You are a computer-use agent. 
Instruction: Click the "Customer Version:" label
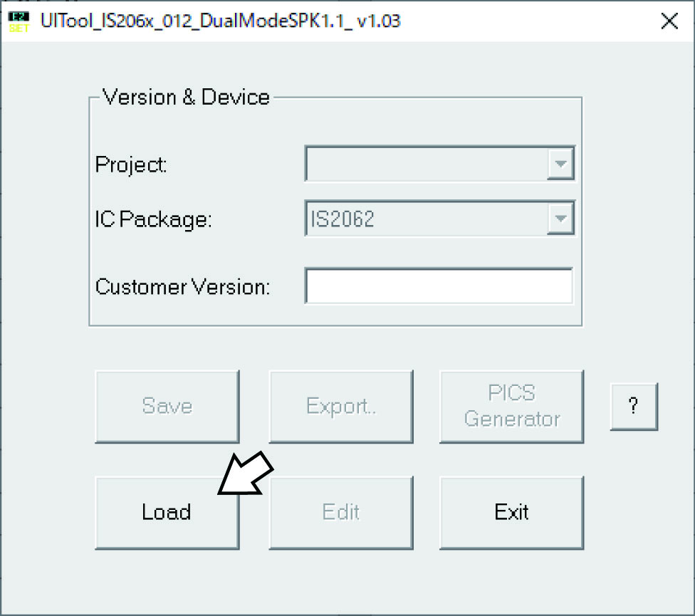coord(182,286)
